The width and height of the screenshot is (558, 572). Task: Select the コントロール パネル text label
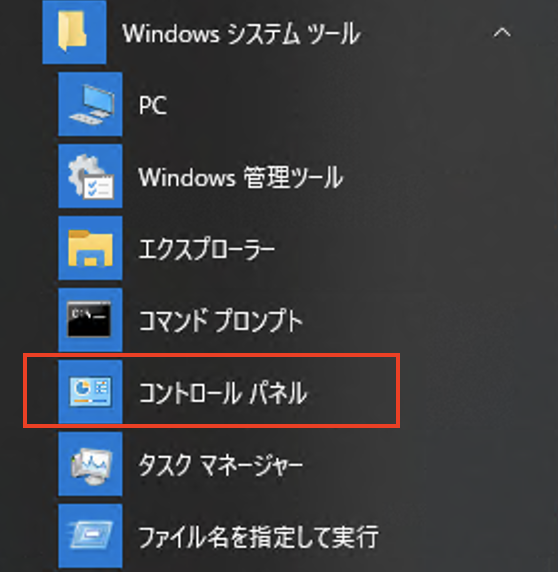click(x=223, y=393)
